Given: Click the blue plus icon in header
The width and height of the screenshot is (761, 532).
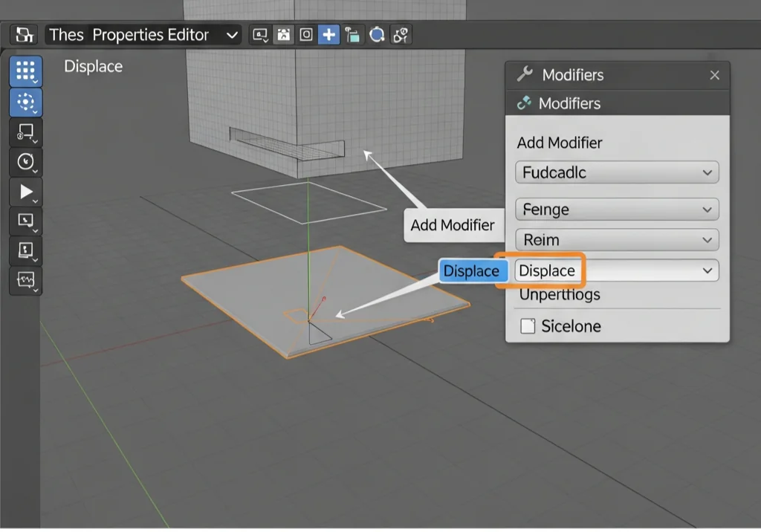Looking at the screenshot, I should (x=328, y=35).
